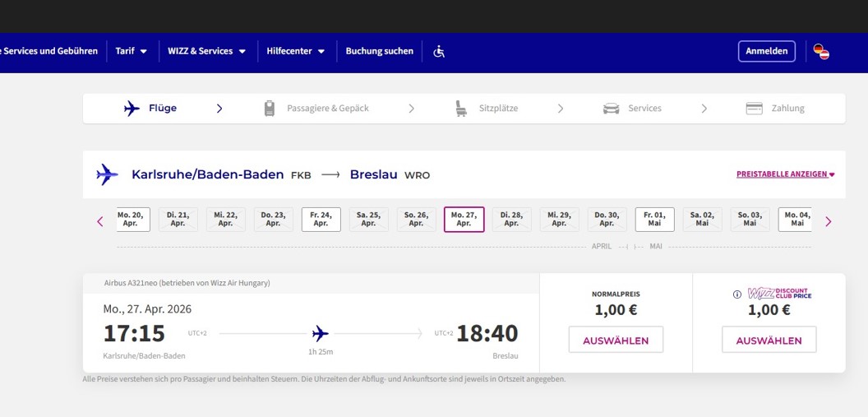Open the Hilfecenter dropdown
Image resolution: width=868 pixels, height=417 pixels.
296,51
